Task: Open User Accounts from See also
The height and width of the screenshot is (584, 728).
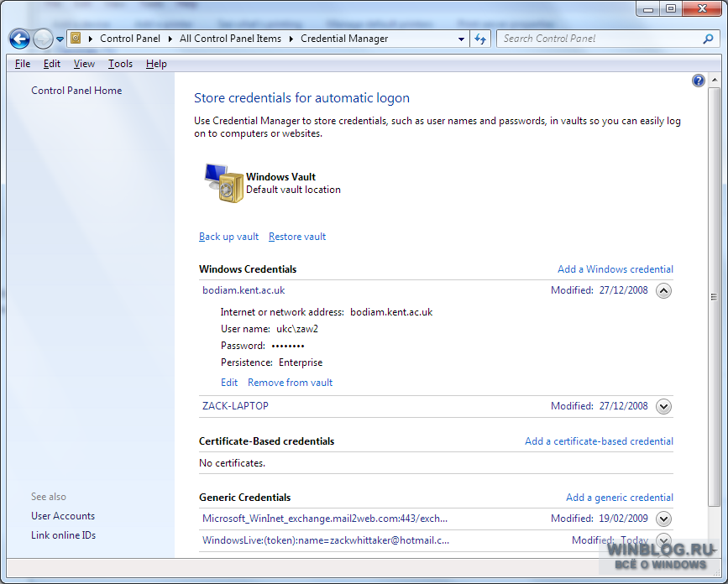Action: click(63, 516)
